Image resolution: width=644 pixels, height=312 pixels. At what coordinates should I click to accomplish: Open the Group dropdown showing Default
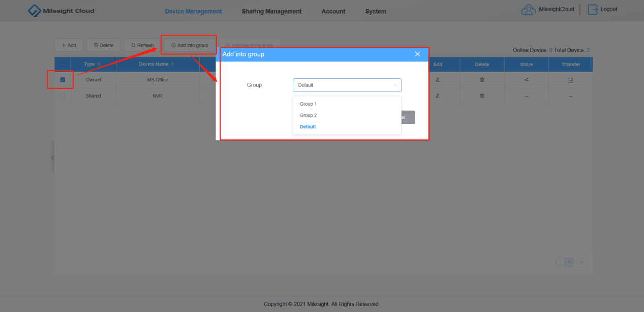point(347,85)
